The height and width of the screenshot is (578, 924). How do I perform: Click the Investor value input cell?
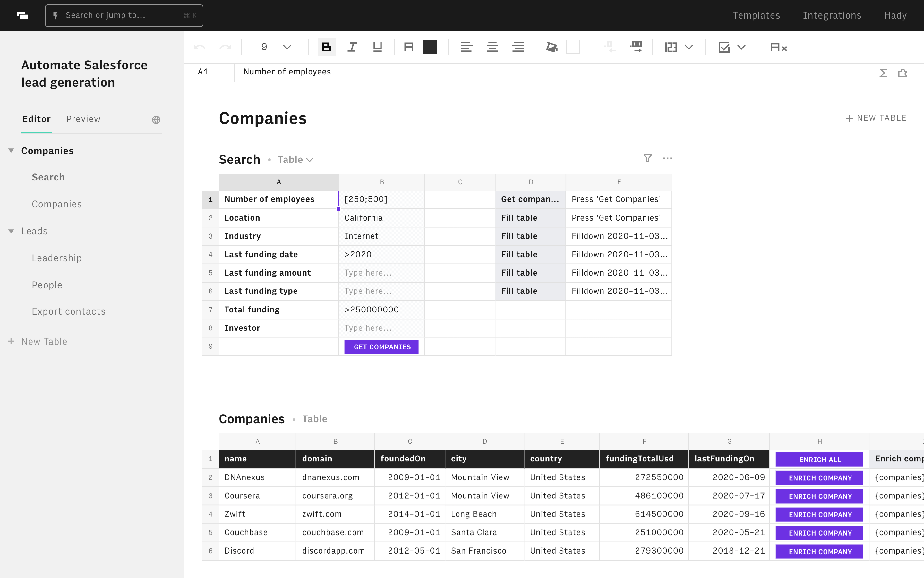click(x=381, y=328)
